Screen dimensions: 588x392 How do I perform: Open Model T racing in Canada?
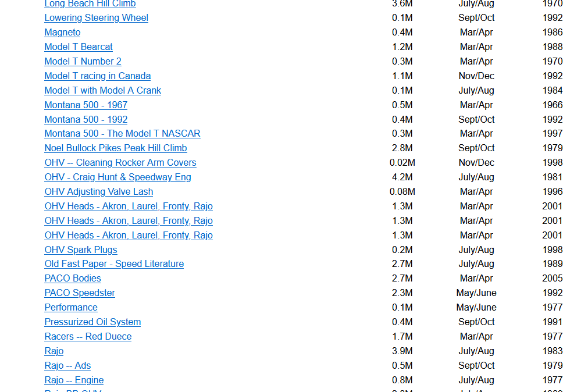tap(97, 76)
